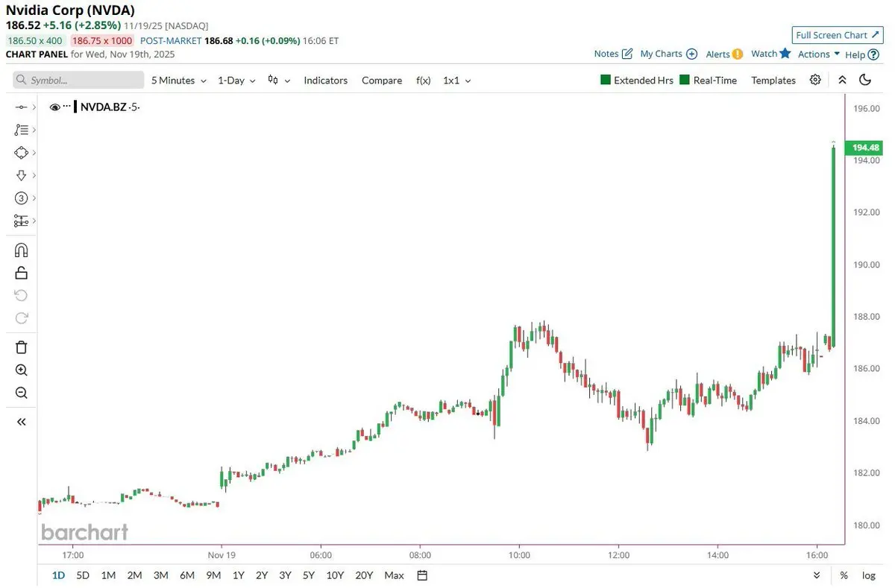The height and width of the screenshot is (588, 895).
Task: Open chart settings gear icon
Action: tap(815, 80)
